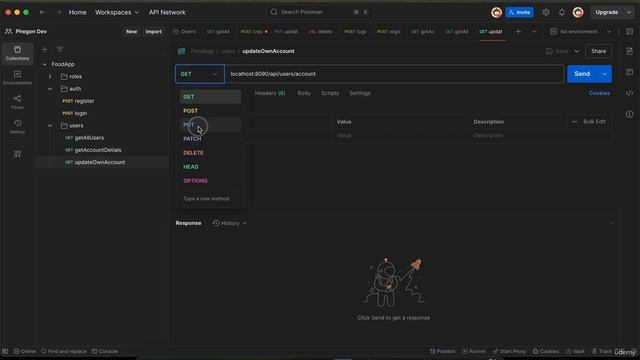Click the team avatar next to Invite
The width and height of the screenshot is (640, 360).
[x=496, y=12]
